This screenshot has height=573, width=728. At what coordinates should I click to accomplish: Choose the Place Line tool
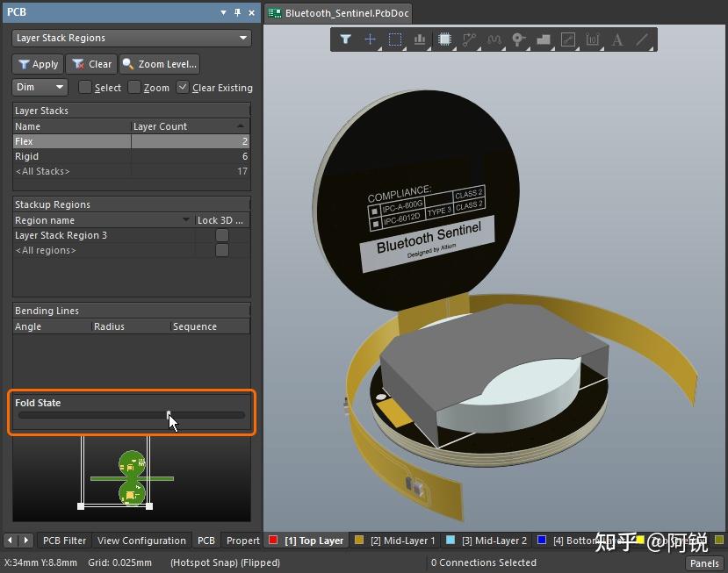click(642, 39)
